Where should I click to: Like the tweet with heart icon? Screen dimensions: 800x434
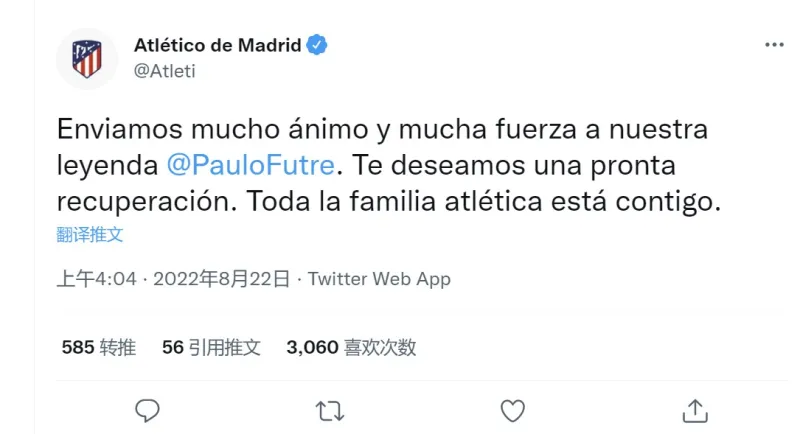(512, 410)
